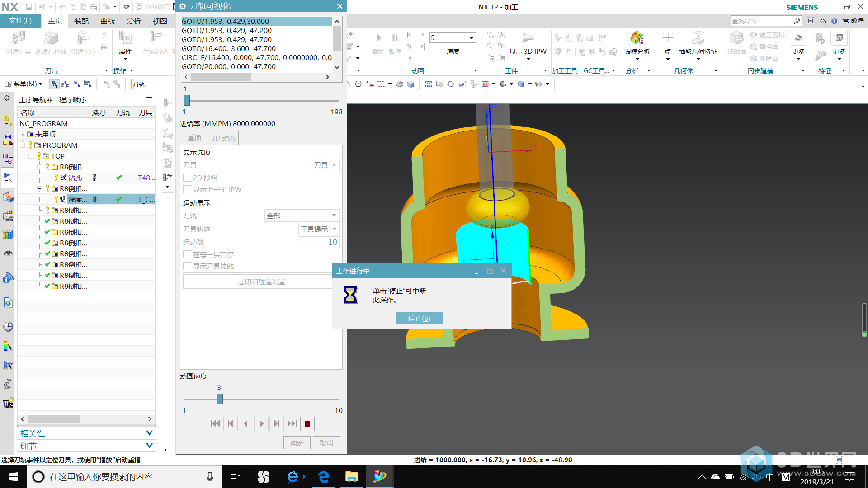Screen dimensions: 868x488
Task: Toggle the 在每一层暂停 checkbox
Action: [x=187, y=254]
